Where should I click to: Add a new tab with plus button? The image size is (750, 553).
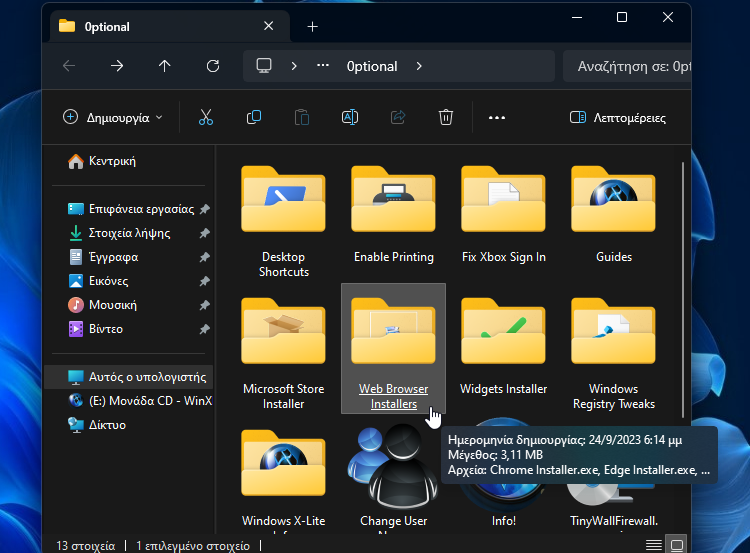point(312,27)
